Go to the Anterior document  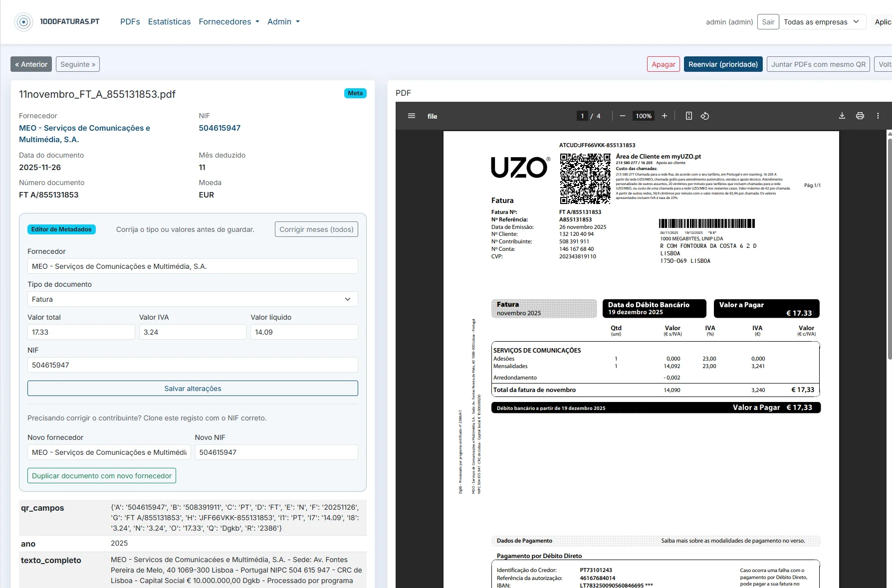(31, 64)
